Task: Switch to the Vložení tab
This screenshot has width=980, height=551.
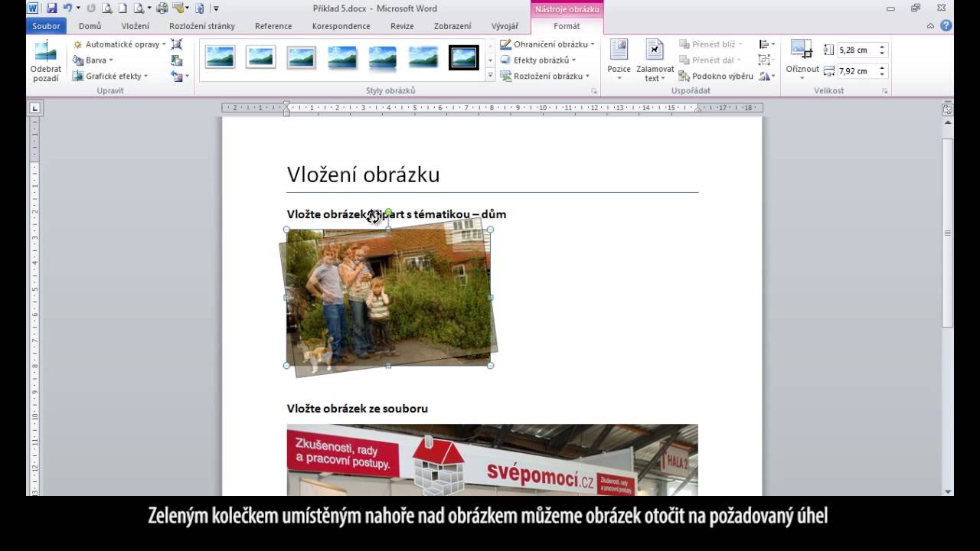Action: 136,26
